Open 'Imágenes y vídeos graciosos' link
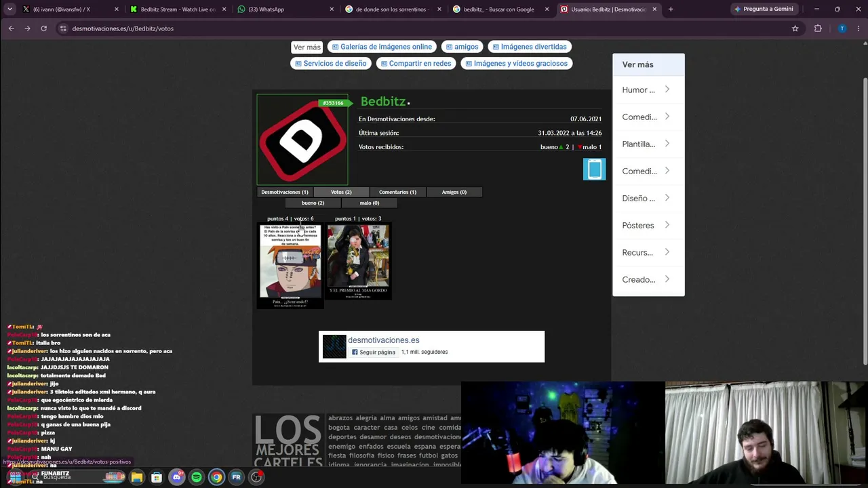 click(x=517, y=64)
